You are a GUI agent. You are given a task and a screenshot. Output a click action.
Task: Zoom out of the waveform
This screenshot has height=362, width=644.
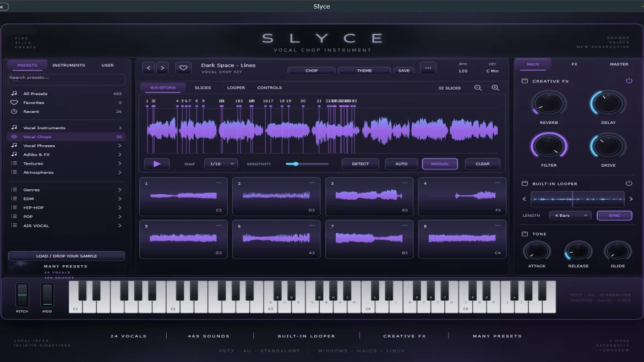click(478, 88)
